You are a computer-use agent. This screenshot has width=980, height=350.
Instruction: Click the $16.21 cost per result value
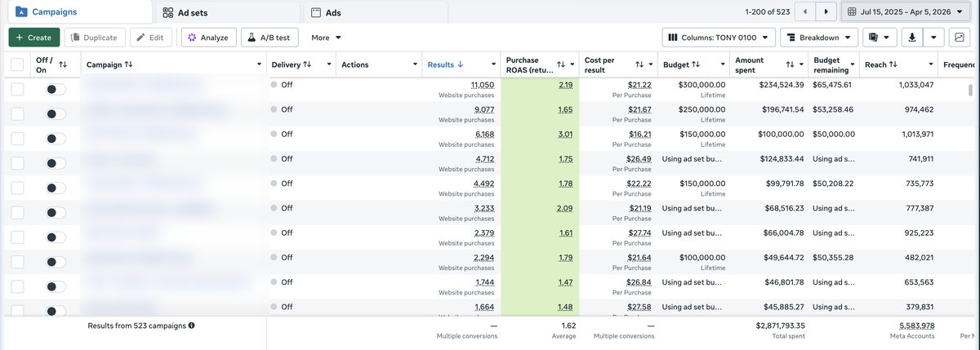pos(639,134)
